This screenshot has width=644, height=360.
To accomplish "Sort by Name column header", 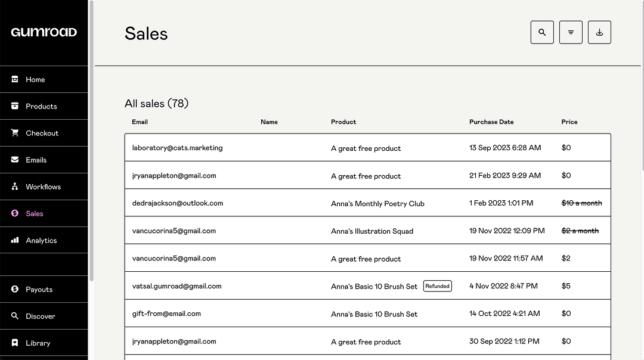I will (x=269, y=122).
